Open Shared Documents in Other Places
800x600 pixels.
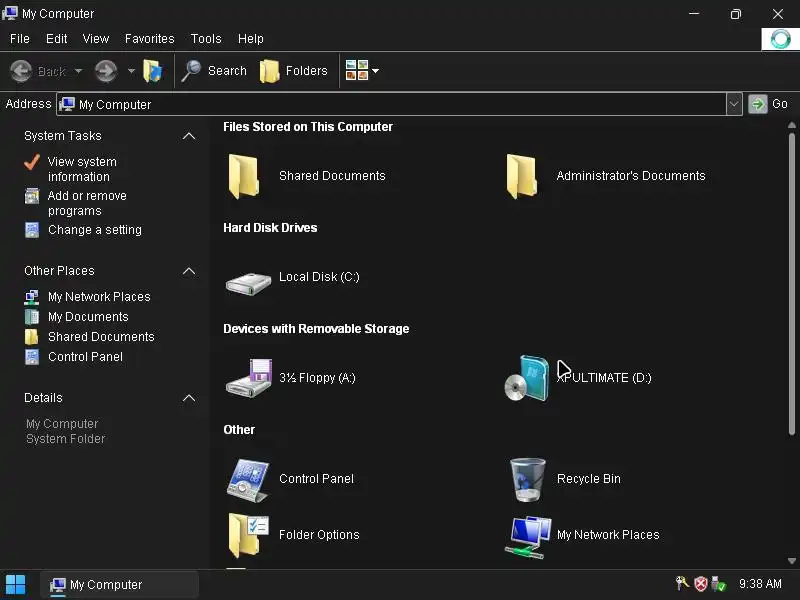coord(101,337)
